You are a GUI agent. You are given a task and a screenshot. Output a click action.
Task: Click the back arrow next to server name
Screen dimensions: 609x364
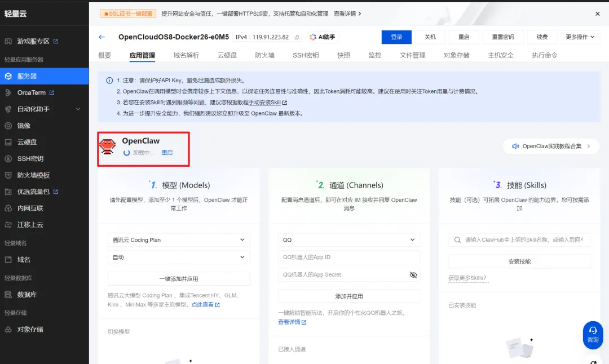click(101, 37)
